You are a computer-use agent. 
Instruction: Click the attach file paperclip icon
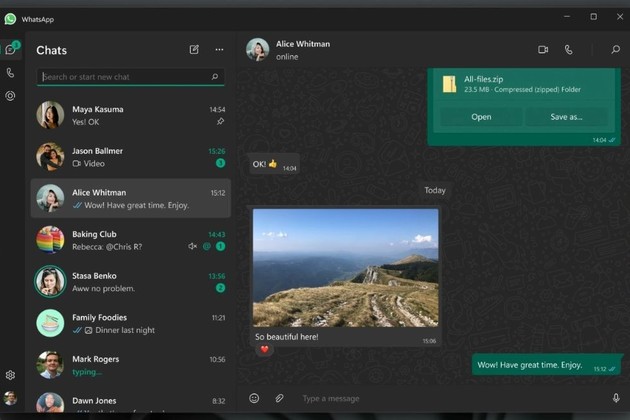tap(279, 398)
